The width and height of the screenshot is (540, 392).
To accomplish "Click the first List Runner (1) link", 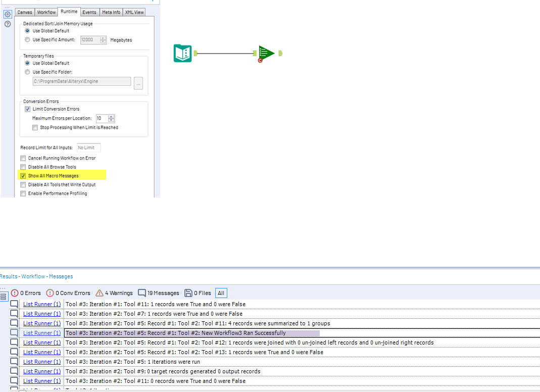I will coord(41,304).
